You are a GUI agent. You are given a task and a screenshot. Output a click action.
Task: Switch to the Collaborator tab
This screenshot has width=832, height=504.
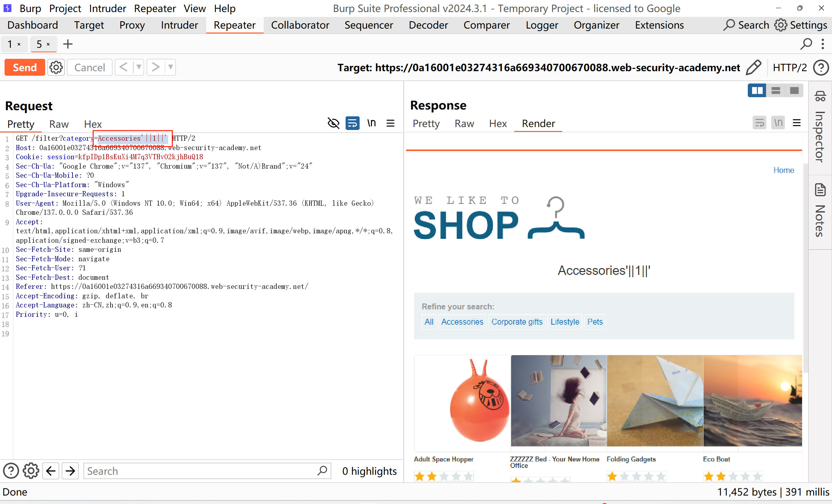pyautogui.click(x=300, y=25)
